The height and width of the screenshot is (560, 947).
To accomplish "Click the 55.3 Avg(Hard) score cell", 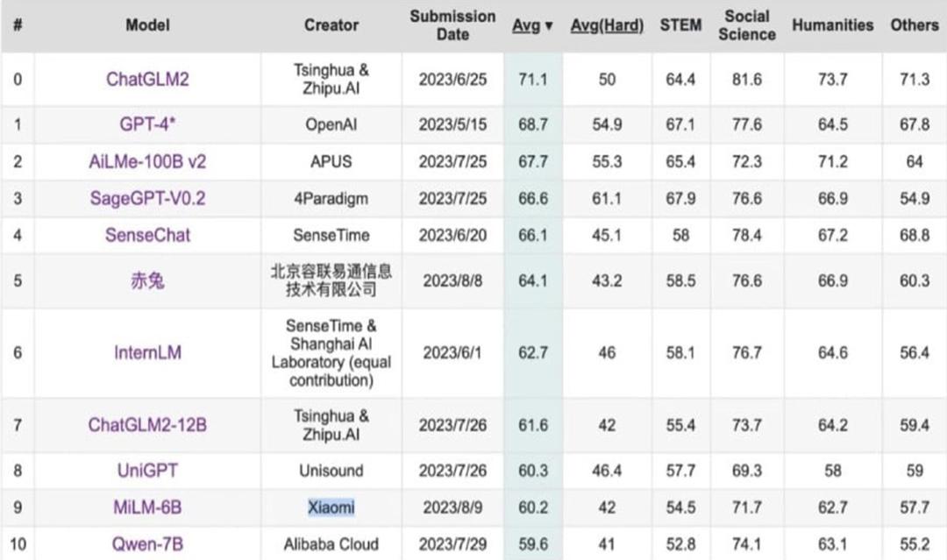I will click(607, 162).
